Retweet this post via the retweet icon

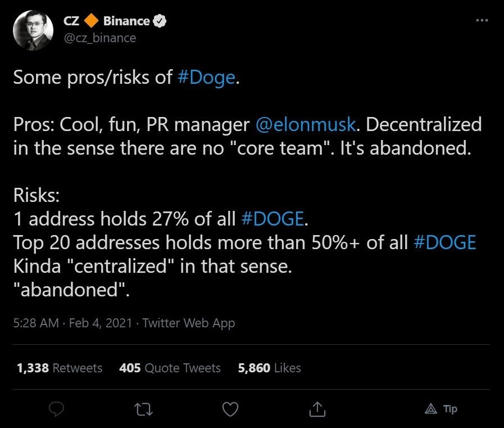tap(143, 409)
